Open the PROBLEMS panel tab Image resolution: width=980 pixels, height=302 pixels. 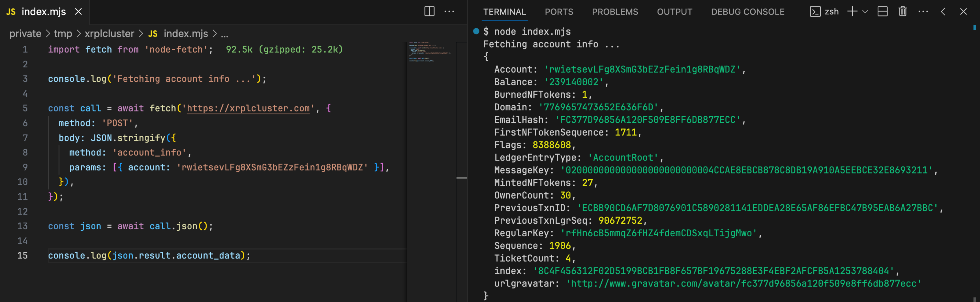615,12
